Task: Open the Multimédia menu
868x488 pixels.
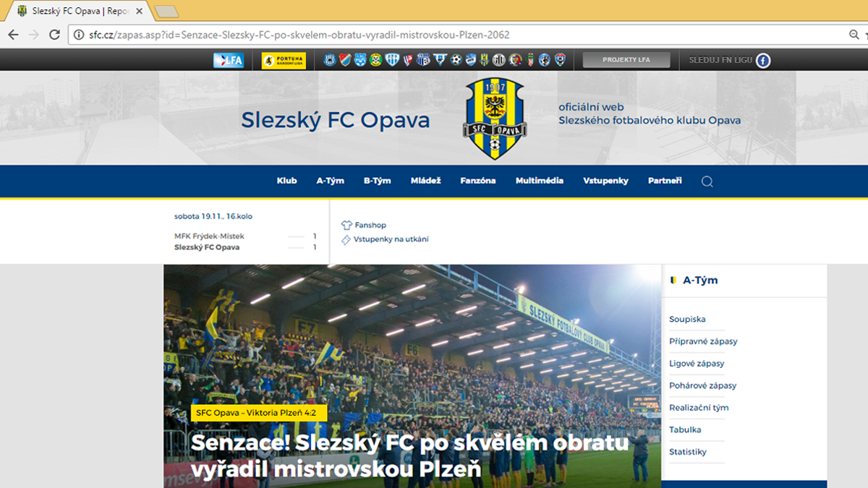Action: (539, 181)
